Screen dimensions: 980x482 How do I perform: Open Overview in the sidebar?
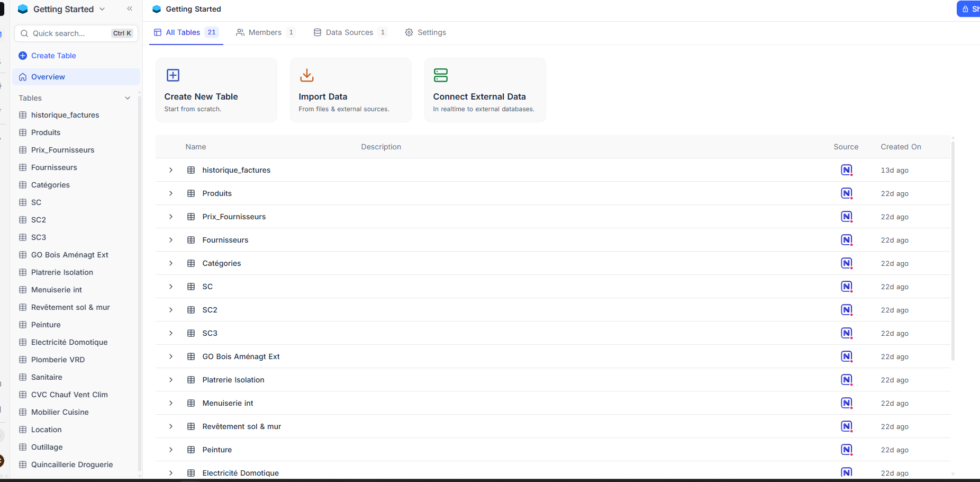click(x=76, y=77)
